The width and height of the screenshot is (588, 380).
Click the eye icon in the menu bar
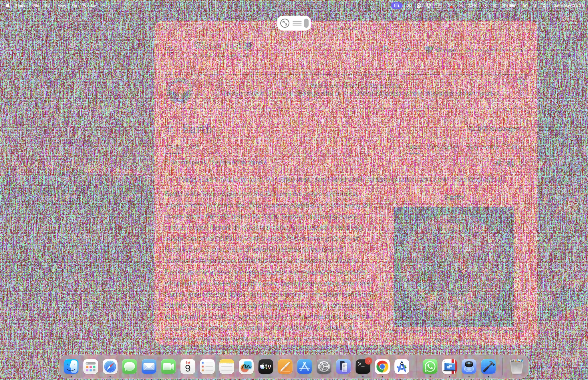pyautogui.click(x=409, y=5)
